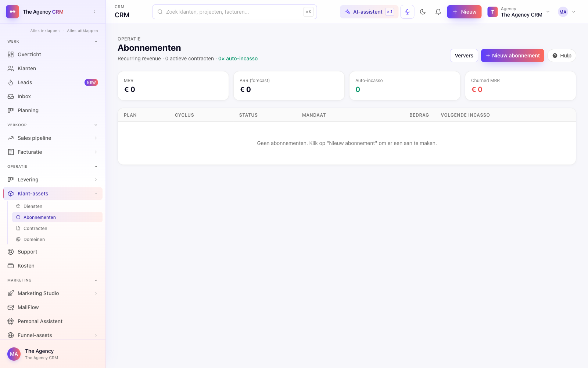
Task: Click the MANDAAT column header
Action: pos(314,115)
